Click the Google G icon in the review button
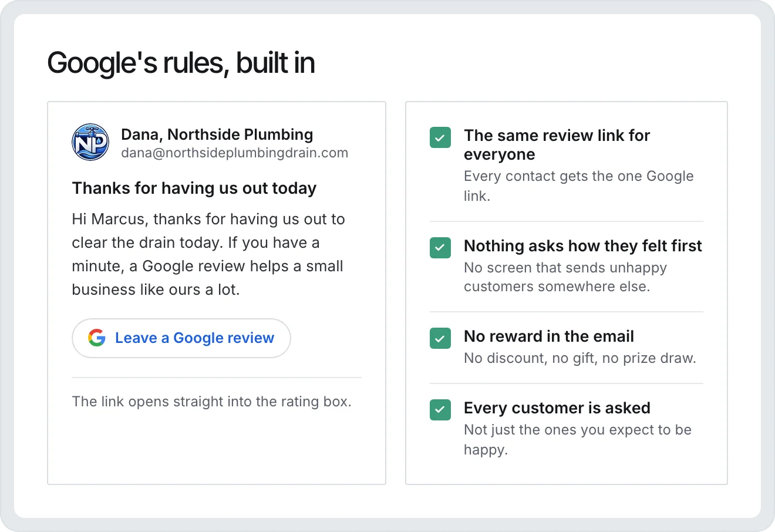This screenshot has height=532, width=775. [97, 338]
